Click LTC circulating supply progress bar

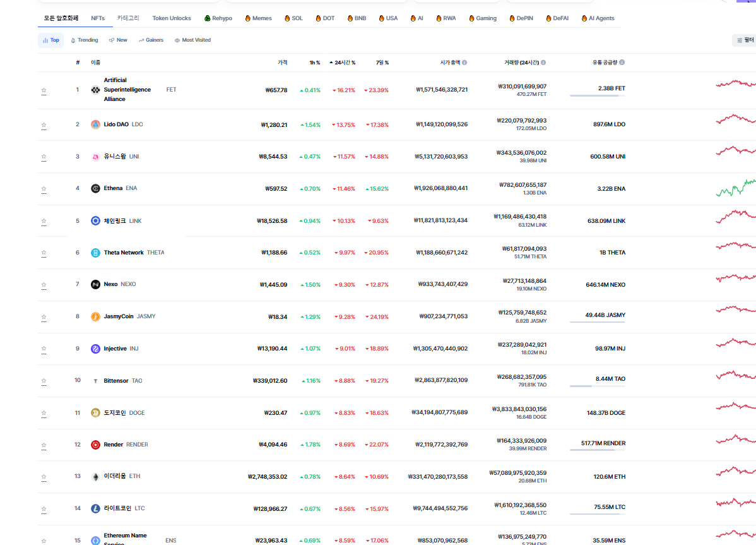click(598, 514)
